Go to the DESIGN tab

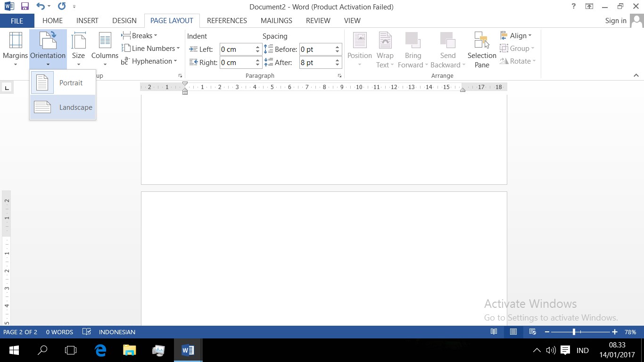(124, 21)
